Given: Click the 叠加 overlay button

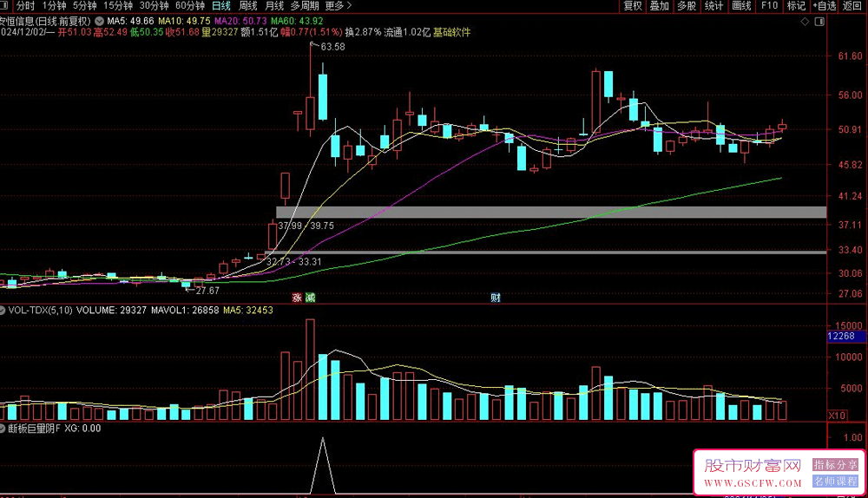Looking at the screenshot, I should pos(660,5).
